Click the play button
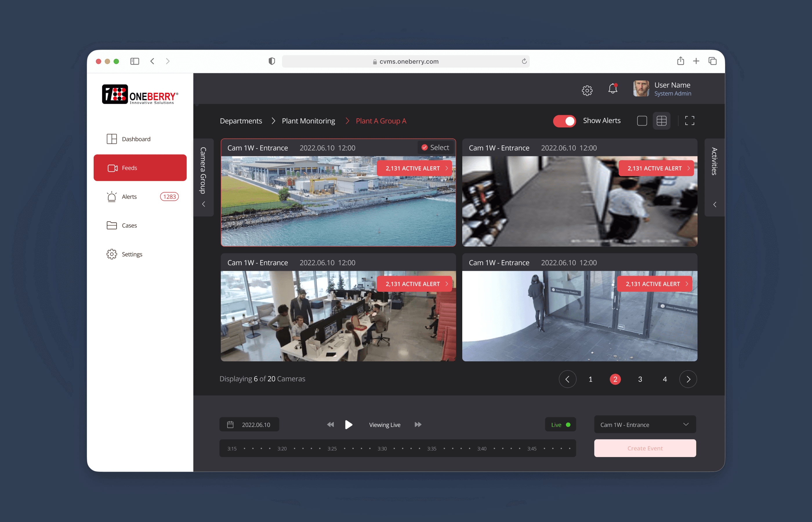Viewport: 812px width, 522px height. point(349,424)
